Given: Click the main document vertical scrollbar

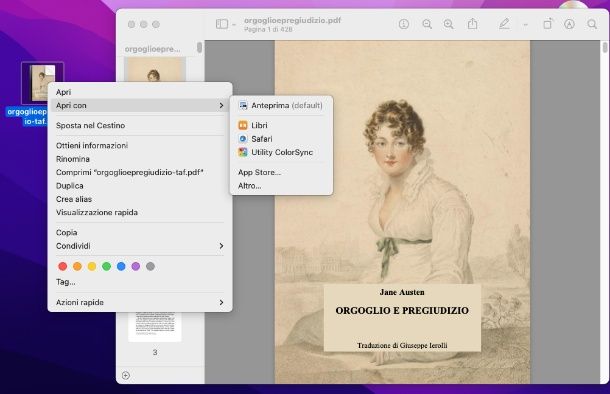Looking at the screenshot, I should (605, 48).
